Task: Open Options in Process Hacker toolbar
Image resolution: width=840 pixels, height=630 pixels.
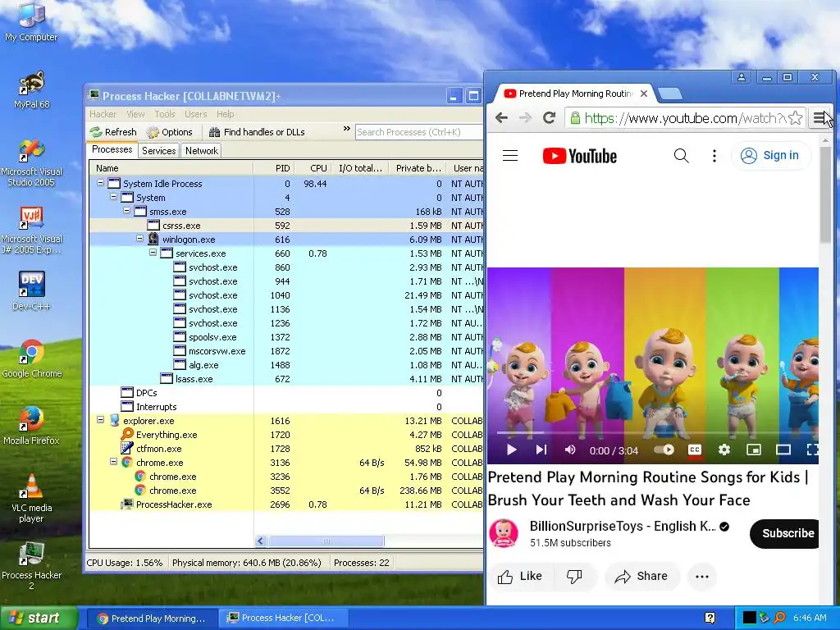Action: 170,132
